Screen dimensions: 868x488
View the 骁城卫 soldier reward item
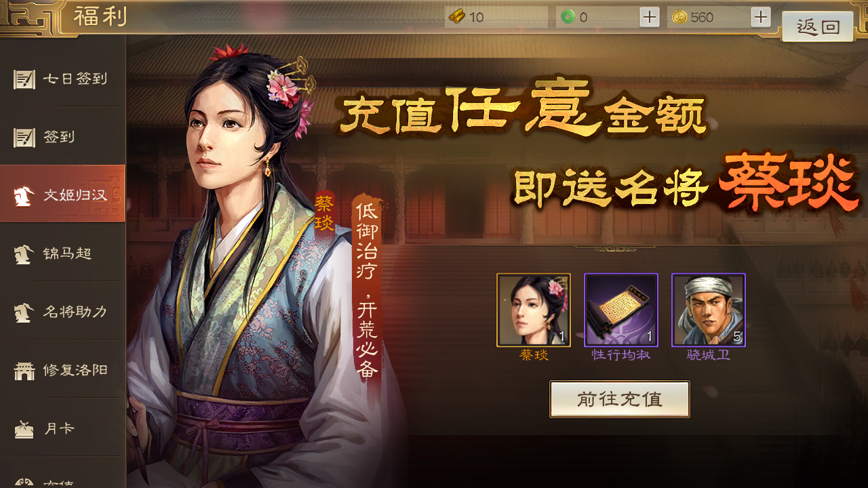[x=709, y=310]
